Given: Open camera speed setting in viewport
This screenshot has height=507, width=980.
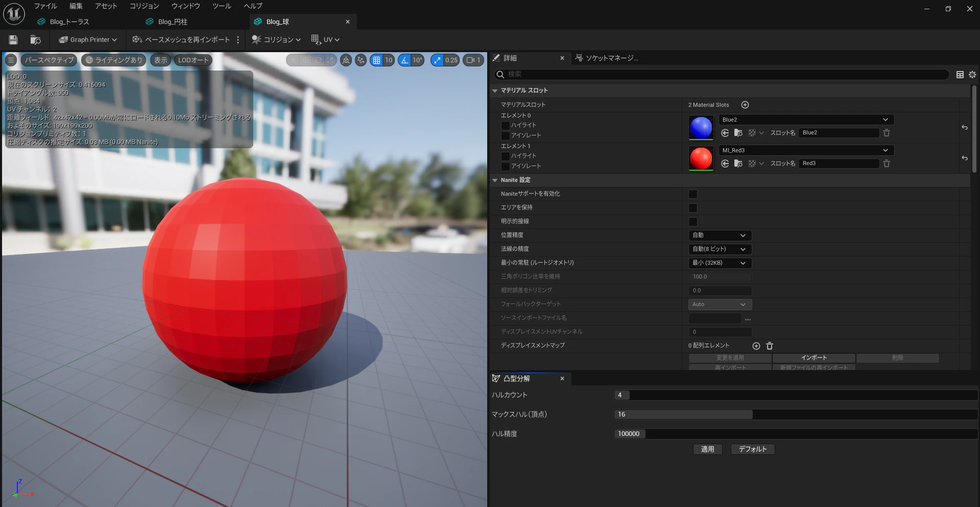Looking at the screenshot, I should tap(473, 60).
